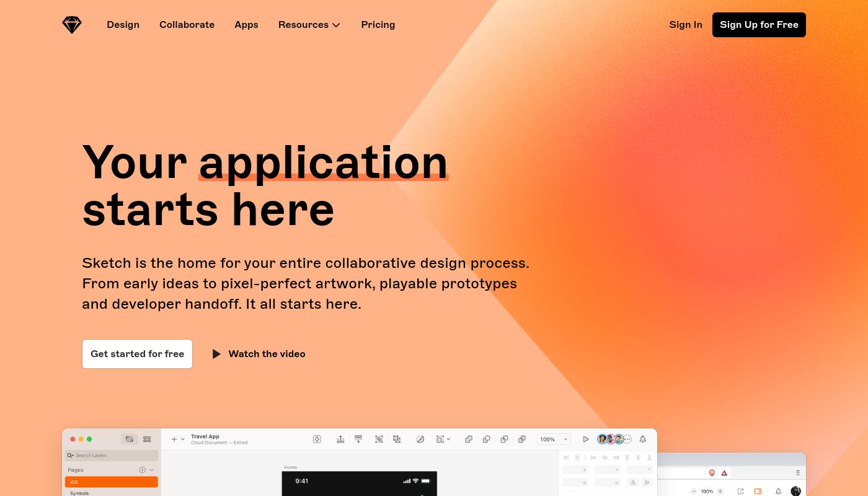Play the Watch the video link

pyautogui.click(x=259, y=354)
